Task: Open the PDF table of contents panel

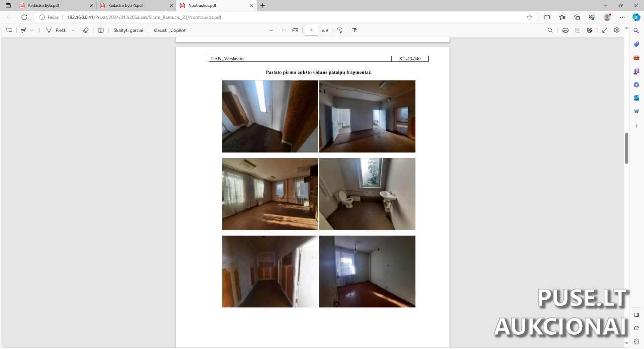Action: [9, 30]
